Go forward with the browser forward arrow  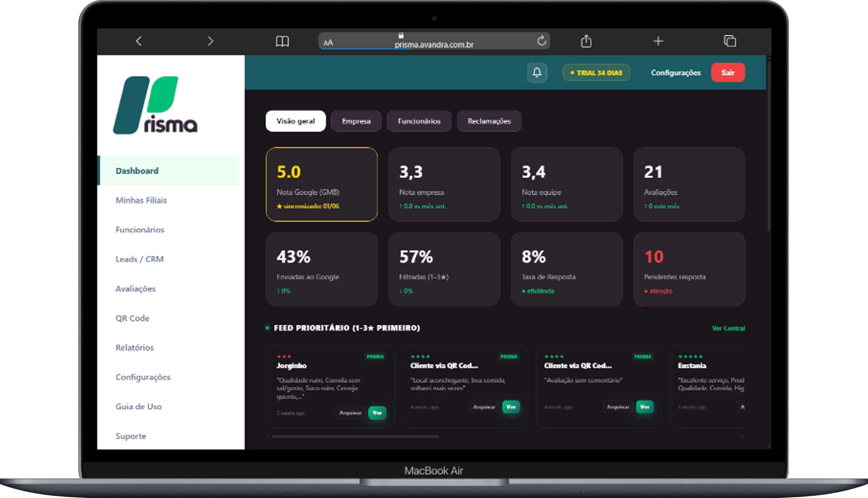tap(210, 41)
